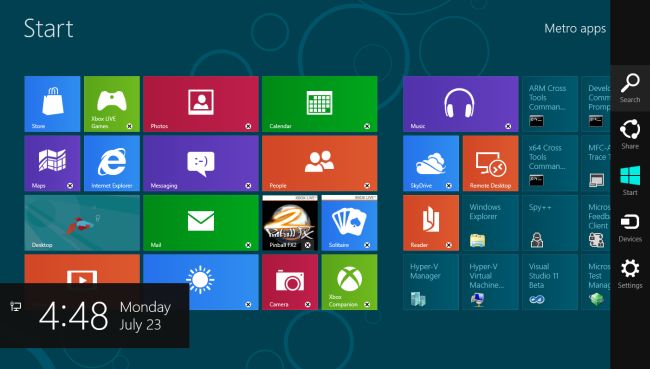Image resolution: width=650 pixels, height=369 pixels.
Task: Click the X badge on the Music tile
Action: [x=508, y=126]
